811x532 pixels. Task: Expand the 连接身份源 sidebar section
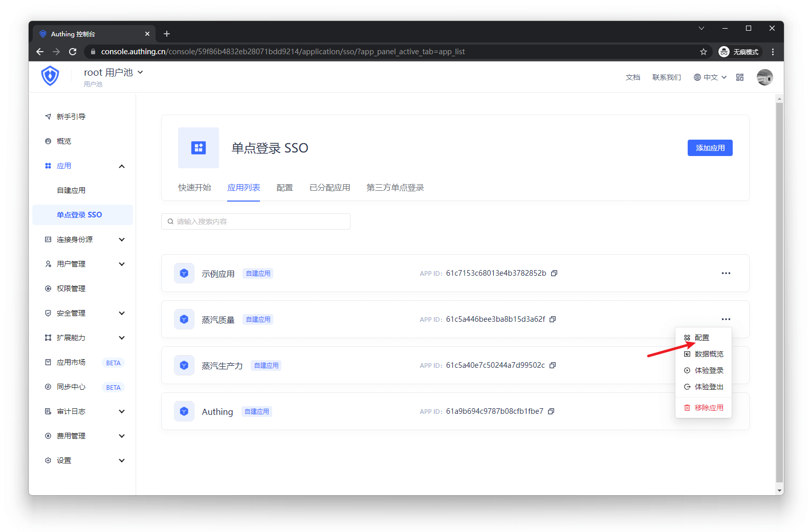point(122,239)
